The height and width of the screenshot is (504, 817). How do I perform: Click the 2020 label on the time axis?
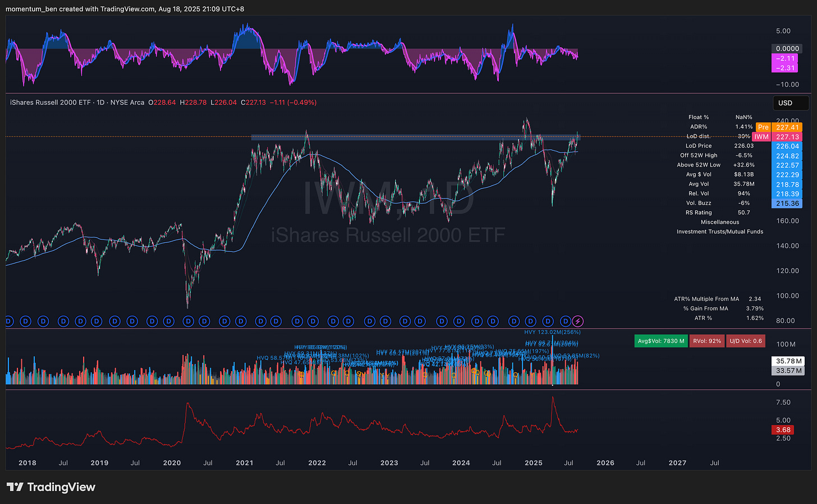point(172,463)
